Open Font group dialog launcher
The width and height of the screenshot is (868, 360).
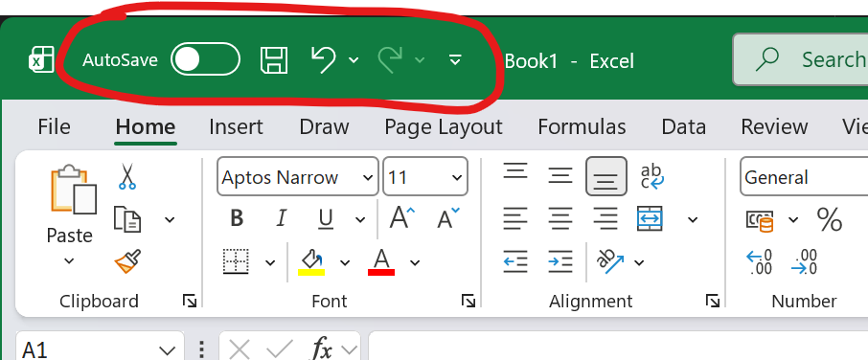468,301
